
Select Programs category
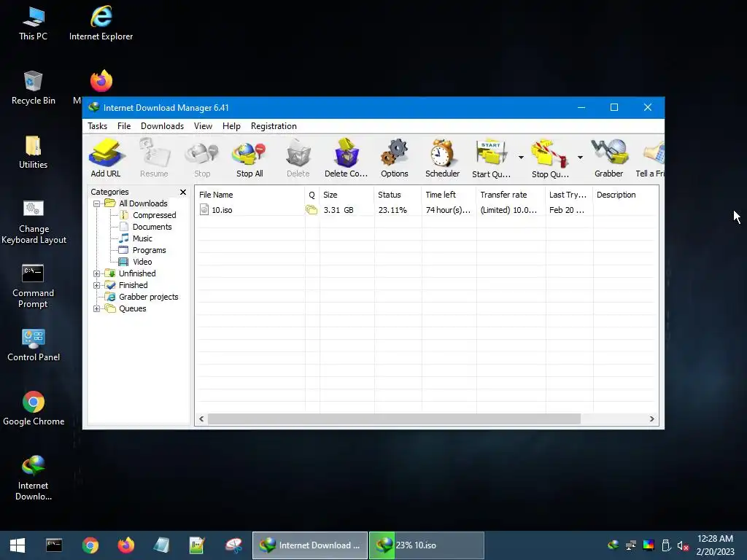[149, 251]
